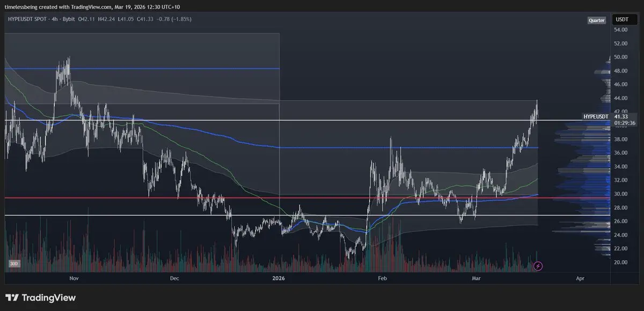This screenshot has width=644, height=311.
Task: Click the Feb label on the time axis
Action: point(383,278)
